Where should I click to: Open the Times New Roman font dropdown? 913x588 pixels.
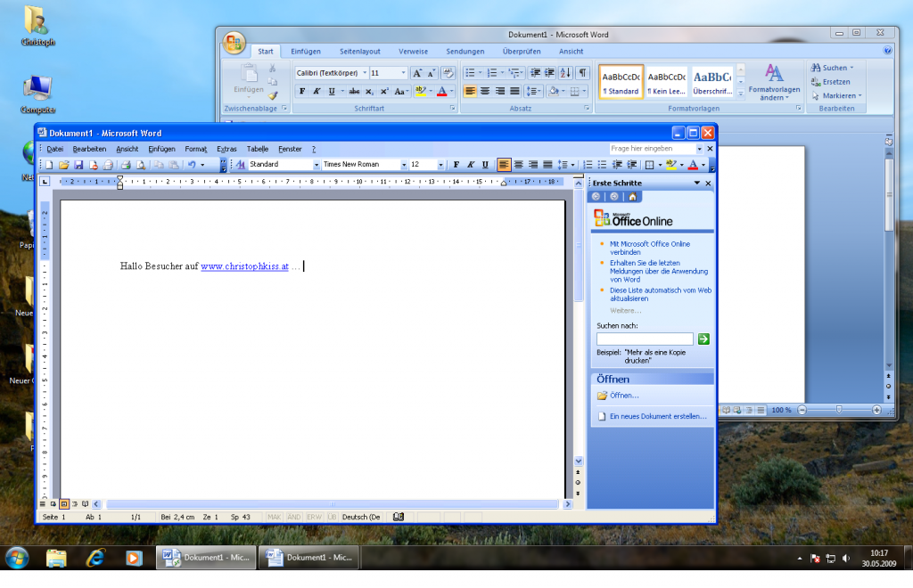pos(404,165)
